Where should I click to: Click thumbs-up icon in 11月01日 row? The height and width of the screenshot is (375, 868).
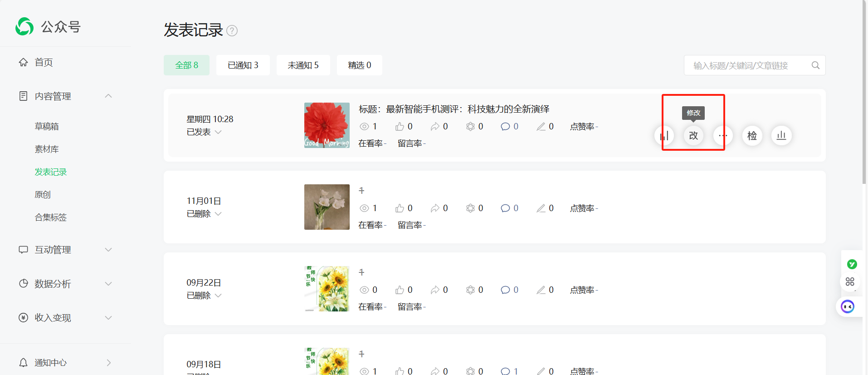tap(400, 208)
